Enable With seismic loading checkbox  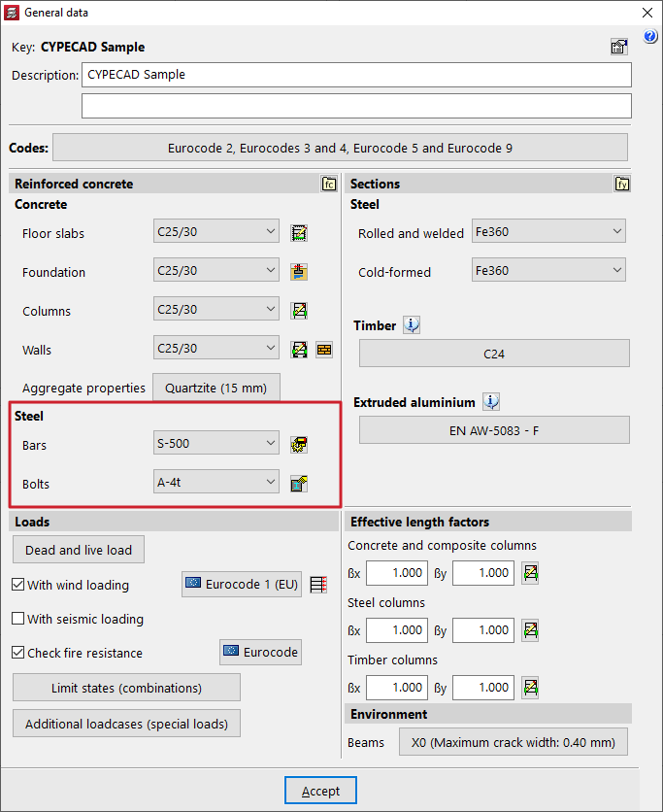tap(18, 619)
